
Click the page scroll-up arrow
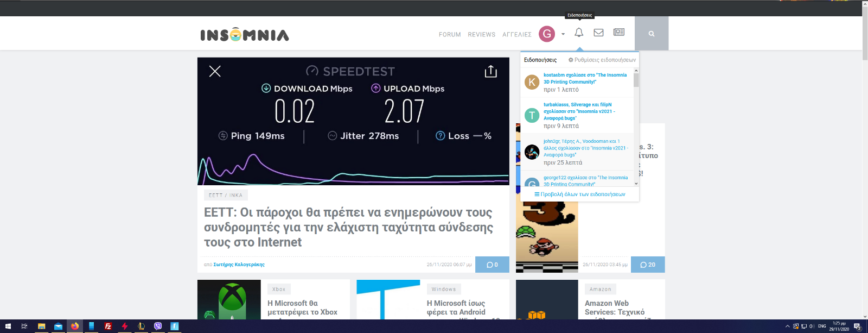pyautogui.click(x=865, y=4)
